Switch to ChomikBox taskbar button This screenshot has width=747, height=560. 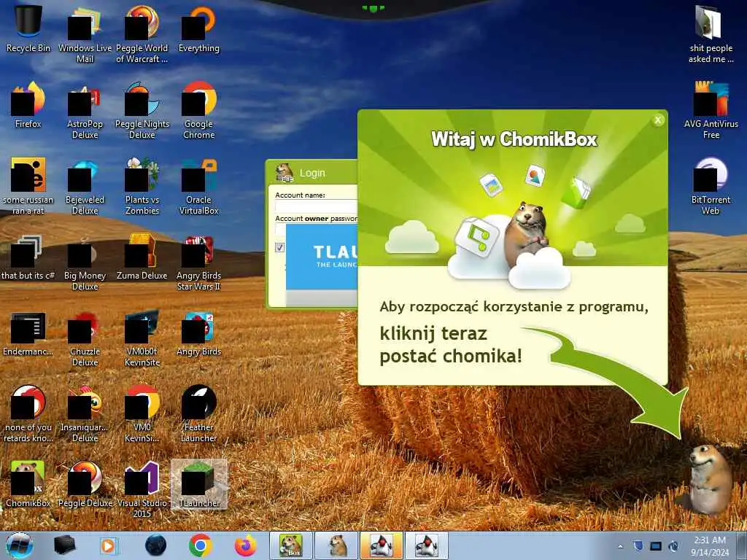pyautogui.click(x=290, y=545)
